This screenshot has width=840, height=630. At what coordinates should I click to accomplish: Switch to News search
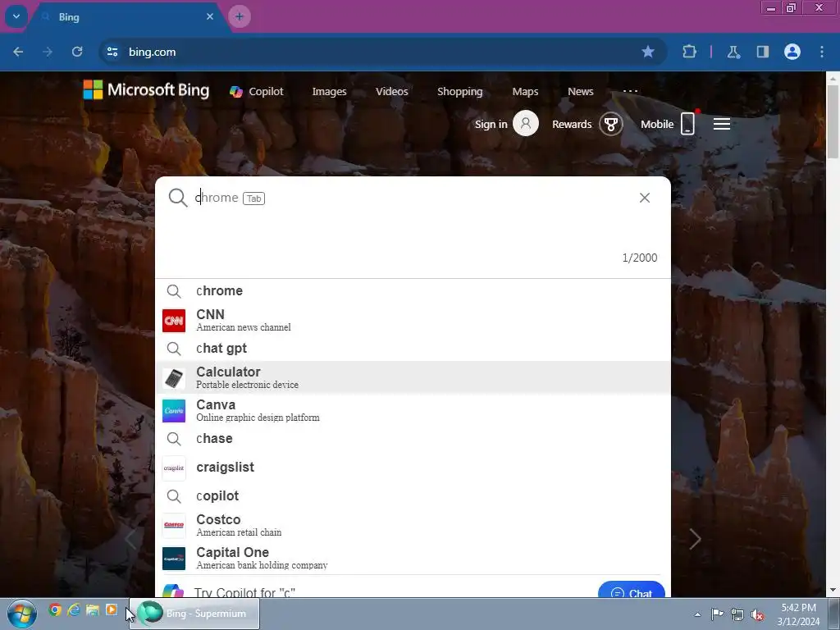click(580, 92)
